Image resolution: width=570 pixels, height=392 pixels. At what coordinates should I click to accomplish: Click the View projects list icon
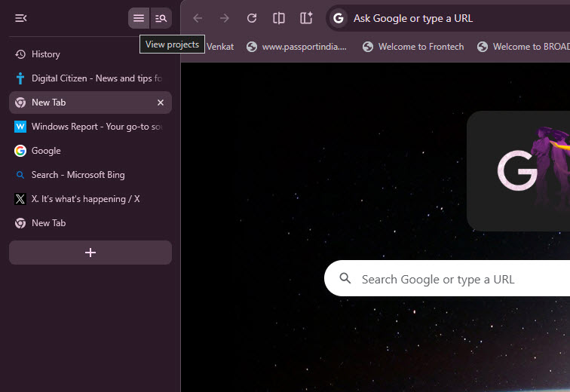[x=139, y=18]
